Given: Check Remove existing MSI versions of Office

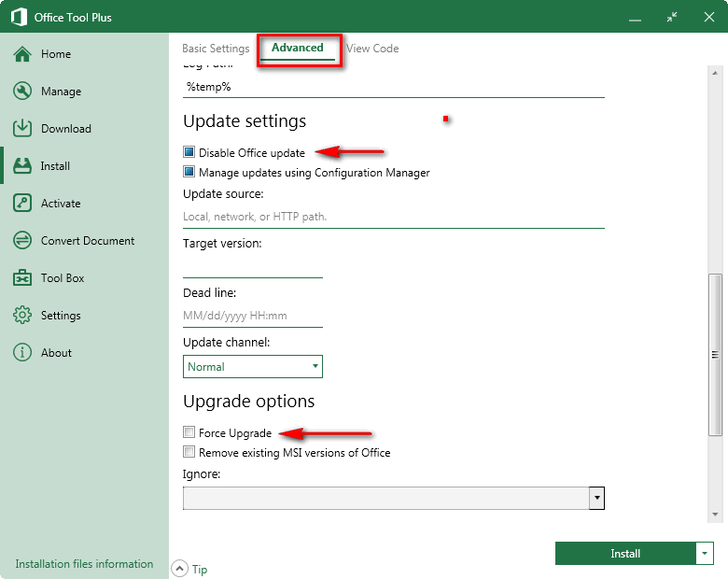Looking at the screenshot, I should tap(189, 452).
